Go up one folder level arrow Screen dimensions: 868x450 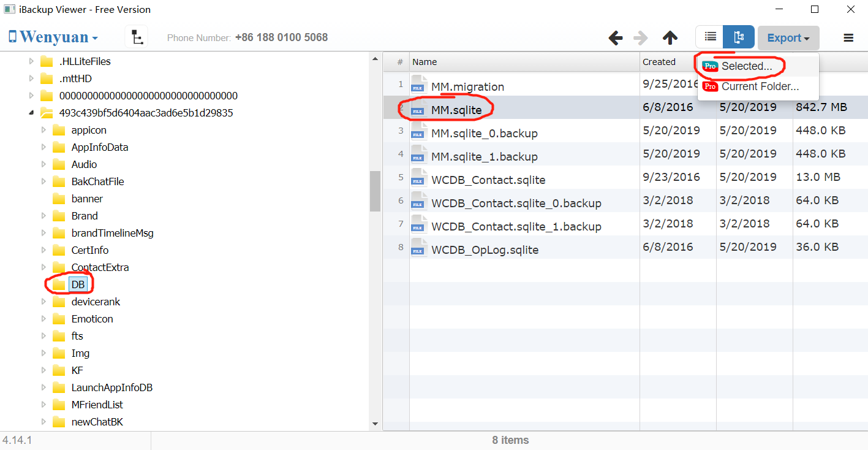click(x=670, y=38)
